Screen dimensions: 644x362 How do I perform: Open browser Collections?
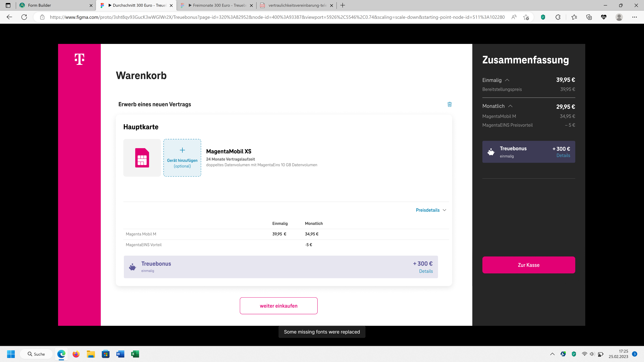(x=589, y=17)
